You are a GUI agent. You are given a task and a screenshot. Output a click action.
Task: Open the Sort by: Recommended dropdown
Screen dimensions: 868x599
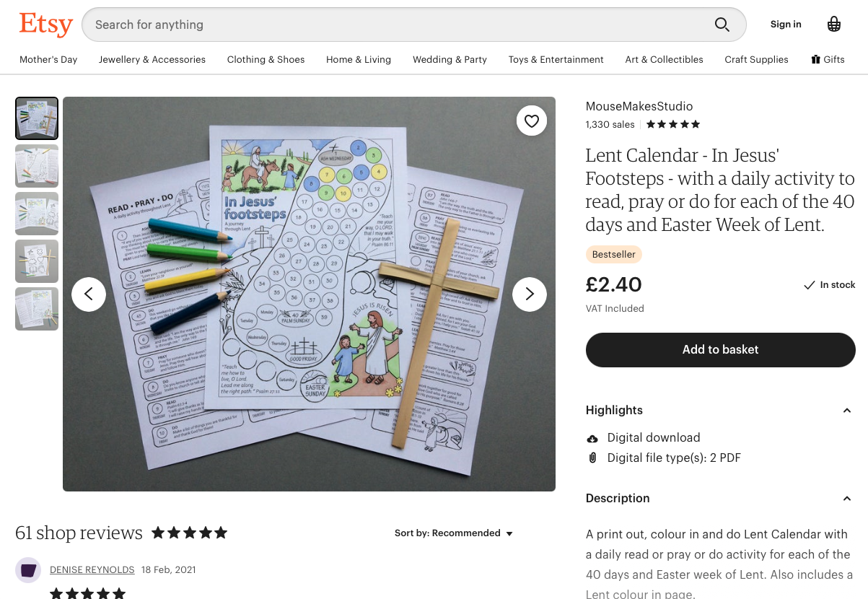(454, 533)
